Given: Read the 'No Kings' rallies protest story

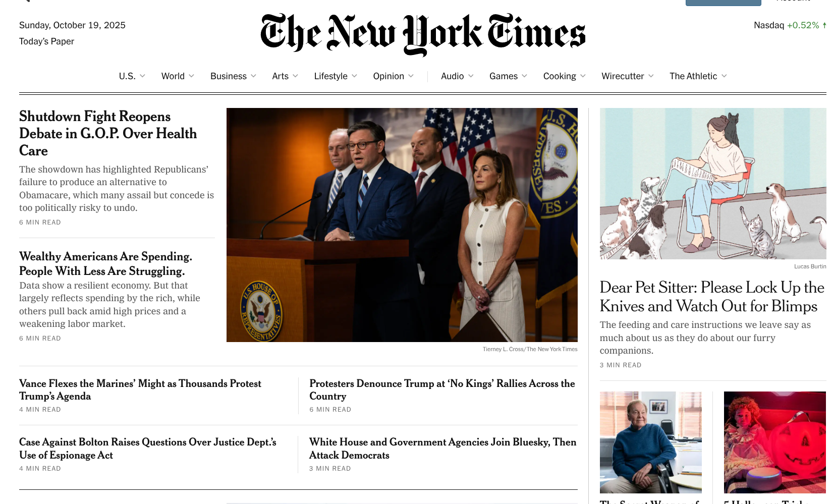Looking at the screenshot, I should (x=442, y=390).
